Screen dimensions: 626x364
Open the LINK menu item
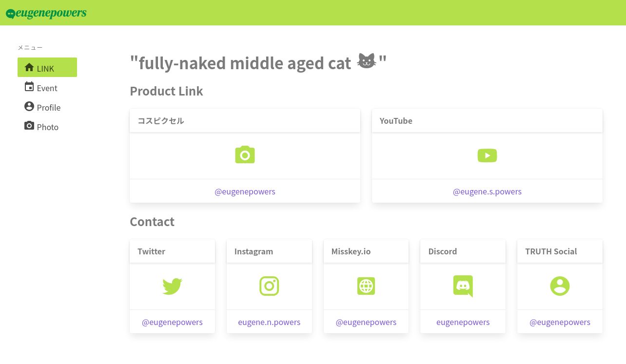tap(47, 67)
